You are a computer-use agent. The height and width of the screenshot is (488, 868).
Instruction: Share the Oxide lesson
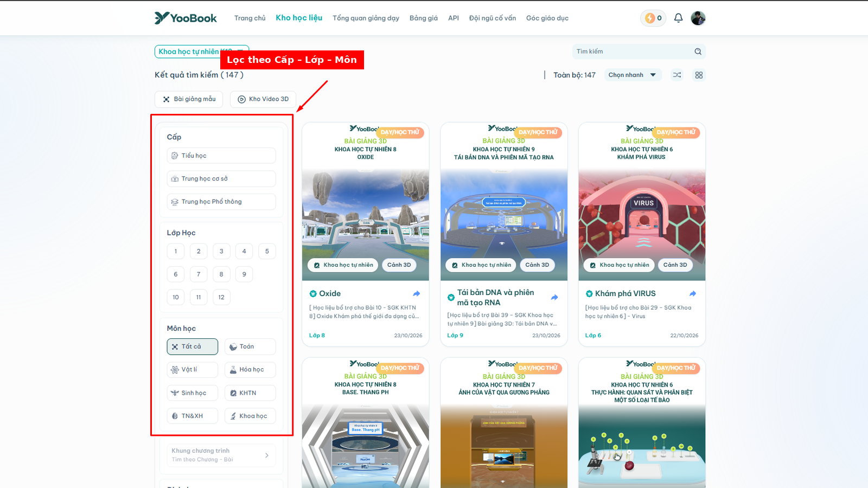point(417,293)
